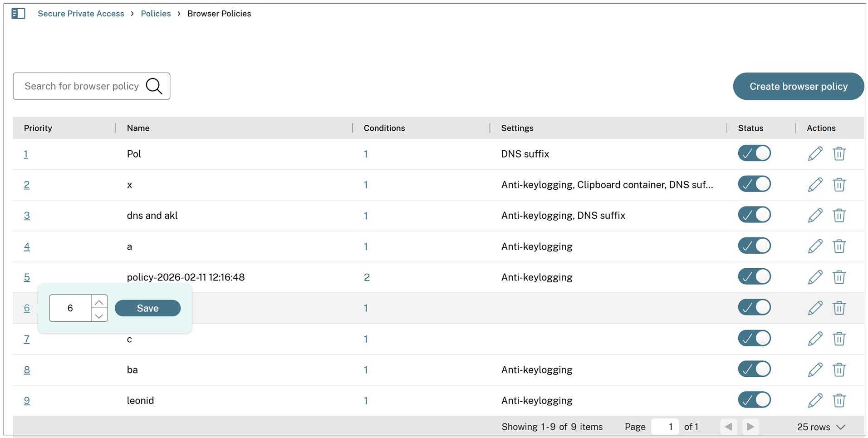Image resolution: width=868 pixels, height=438 pixels.
Task: Click priority link 6
Action: pyautogui.click(x=27, y=309)
